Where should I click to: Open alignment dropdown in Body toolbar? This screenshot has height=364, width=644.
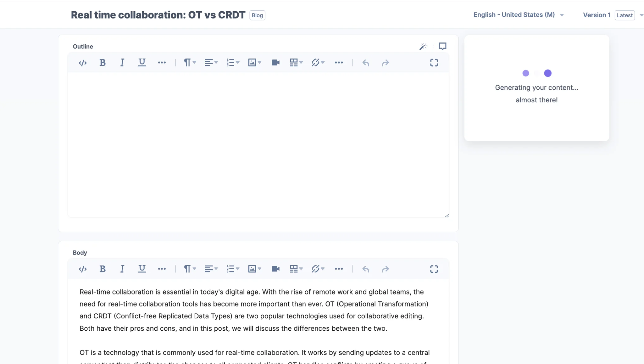pyautogui.click(x=211, y=269)
